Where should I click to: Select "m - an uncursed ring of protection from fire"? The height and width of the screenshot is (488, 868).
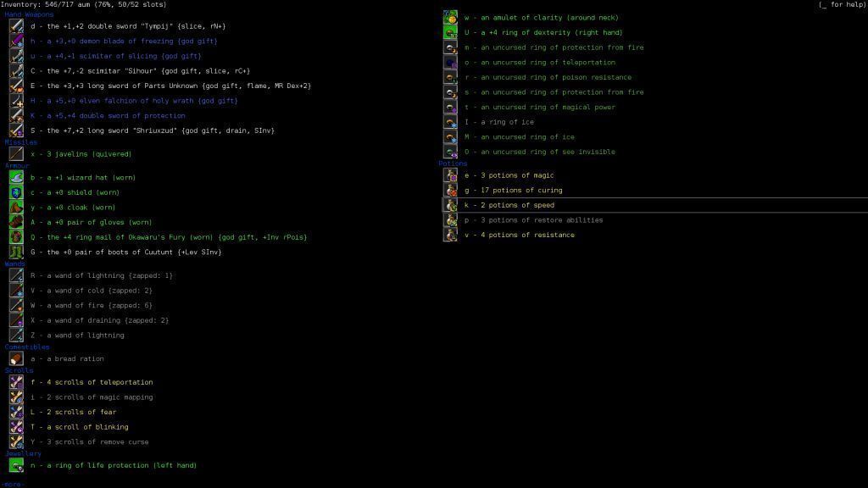point(554,47)
